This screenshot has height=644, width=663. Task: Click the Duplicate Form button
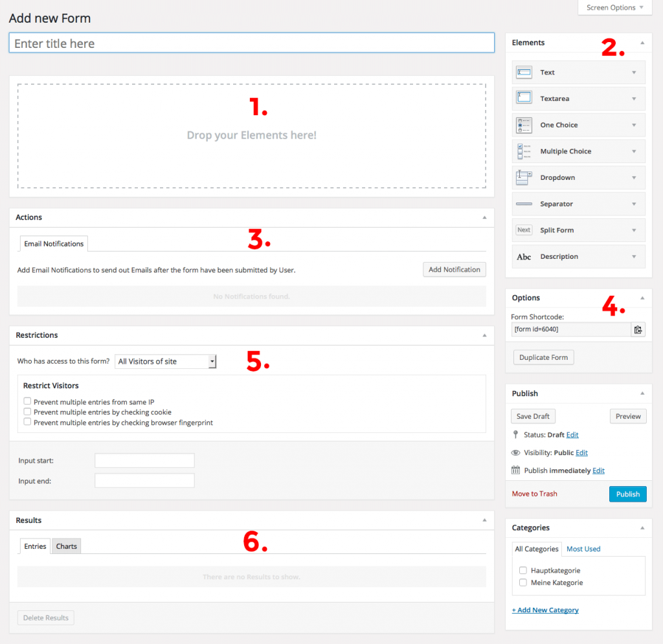[543, 357]
